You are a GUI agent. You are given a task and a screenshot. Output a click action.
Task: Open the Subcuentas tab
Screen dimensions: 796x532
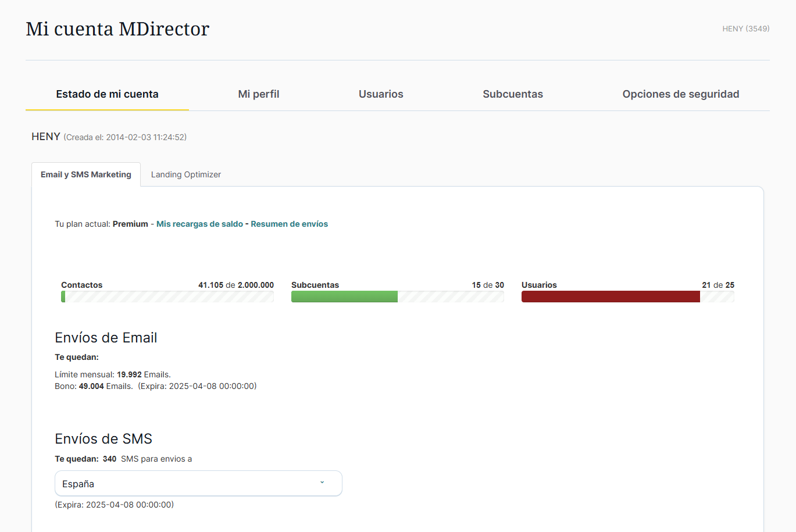(512, 94)
